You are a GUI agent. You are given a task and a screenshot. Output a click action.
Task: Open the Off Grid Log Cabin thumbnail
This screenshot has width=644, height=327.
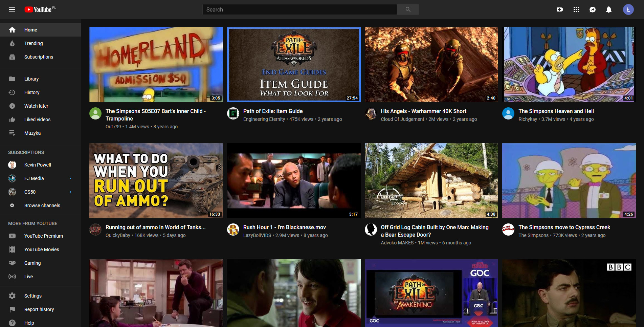[431, 181]
